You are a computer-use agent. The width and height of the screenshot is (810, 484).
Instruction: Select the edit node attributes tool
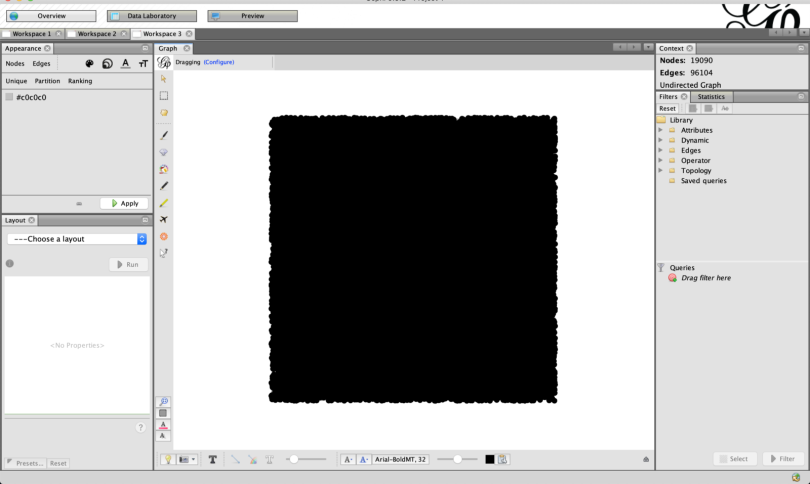[x=164, y=253]
